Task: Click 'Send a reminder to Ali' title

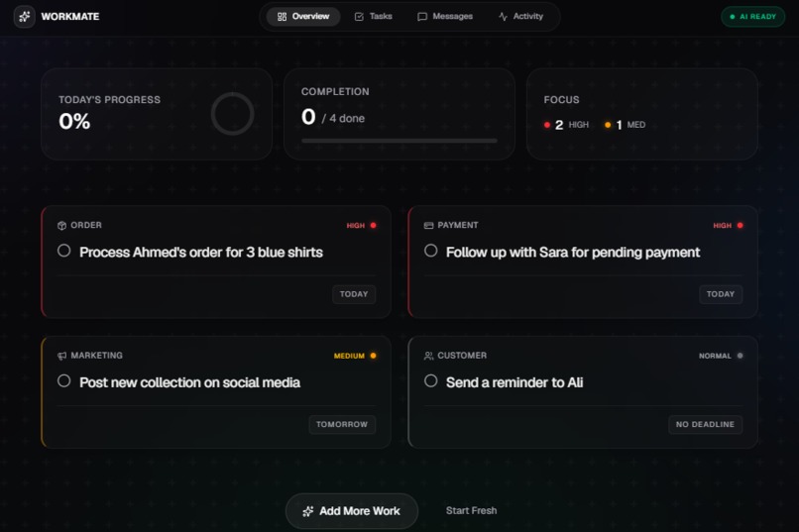Action: click(514, 382)
